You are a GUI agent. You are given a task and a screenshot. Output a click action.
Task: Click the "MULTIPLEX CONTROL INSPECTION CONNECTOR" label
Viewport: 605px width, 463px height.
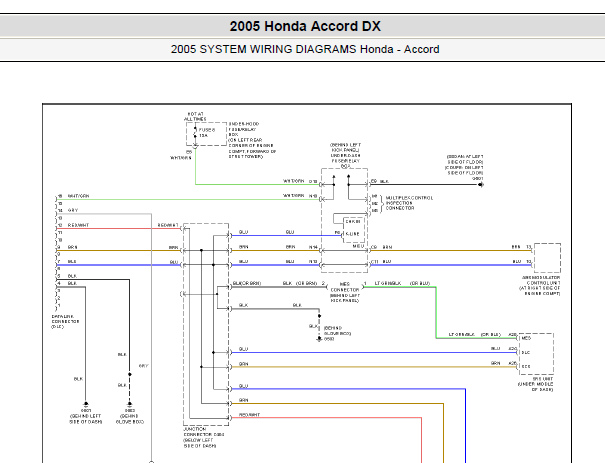pos(409,203)
